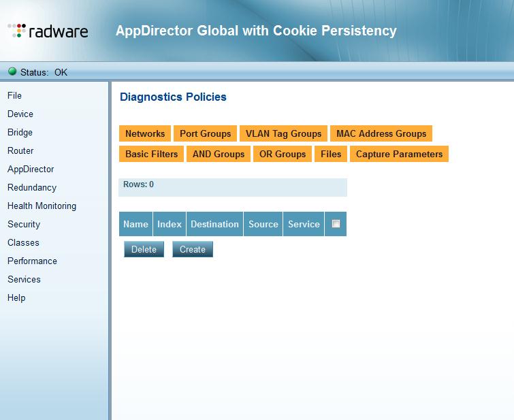The height and width of the screenshot is (420, 514).
Task: Open the Bridge menu
Action: click(x=20, y=132)
